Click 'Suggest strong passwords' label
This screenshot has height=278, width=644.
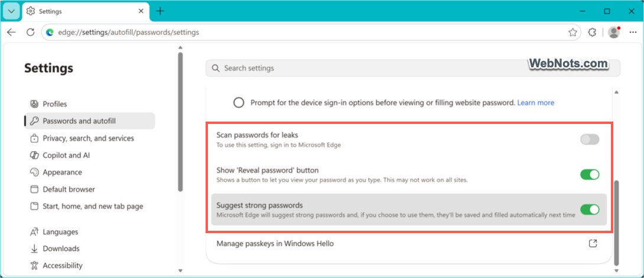pos(259,205)
